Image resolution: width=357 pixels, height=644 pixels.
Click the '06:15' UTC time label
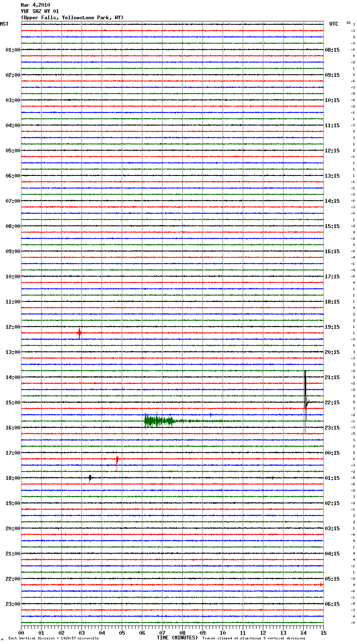coord(332,604)
